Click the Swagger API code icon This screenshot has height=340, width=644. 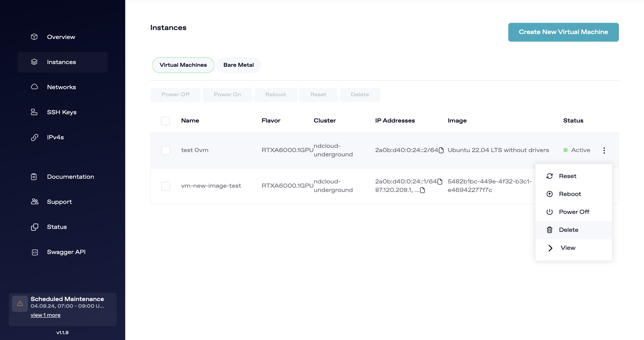point(35,252)
